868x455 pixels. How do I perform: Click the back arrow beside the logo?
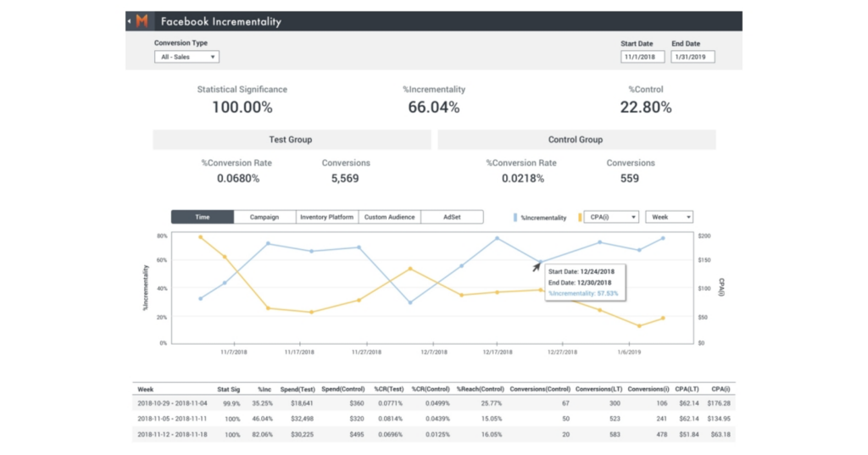pos(129,21)
